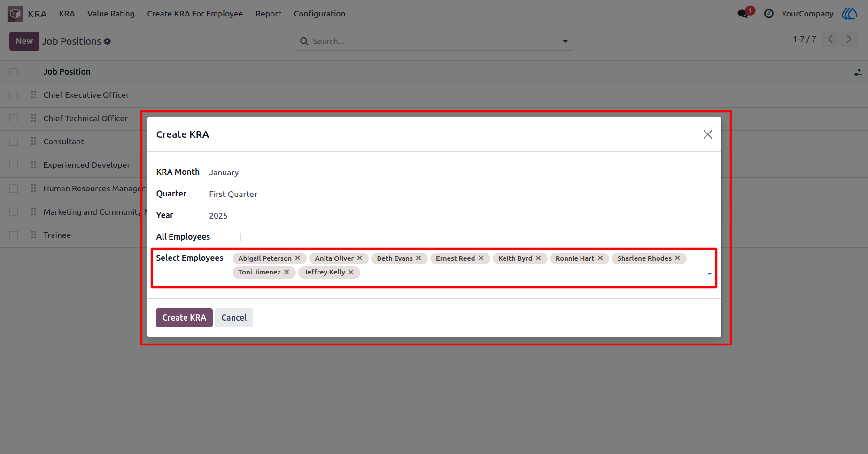Grab drag handle of Trainee row
The width and height of the screenshot is (868, 454).
pos(33,235)
